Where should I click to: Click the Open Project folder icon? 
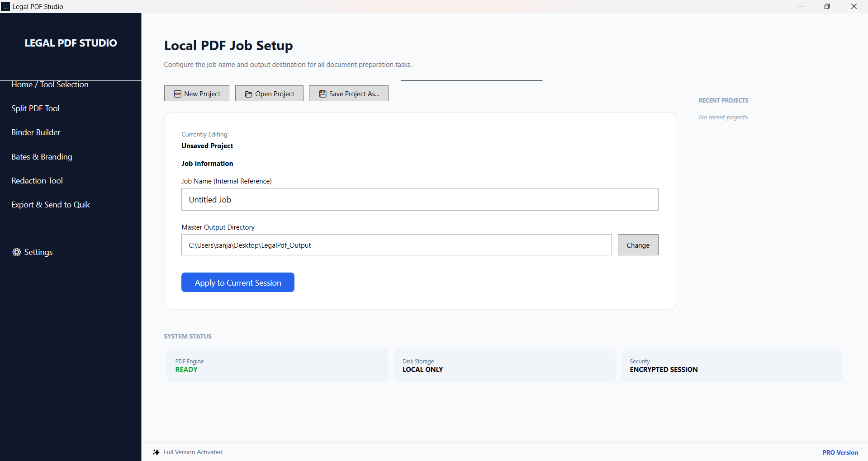(x=248, y=94)
